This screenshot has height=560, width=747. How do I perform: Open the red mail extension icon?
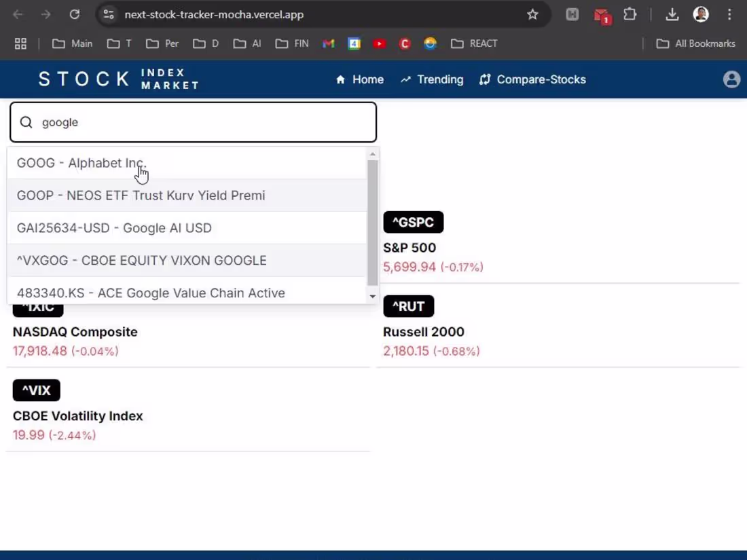pos(602,15)
